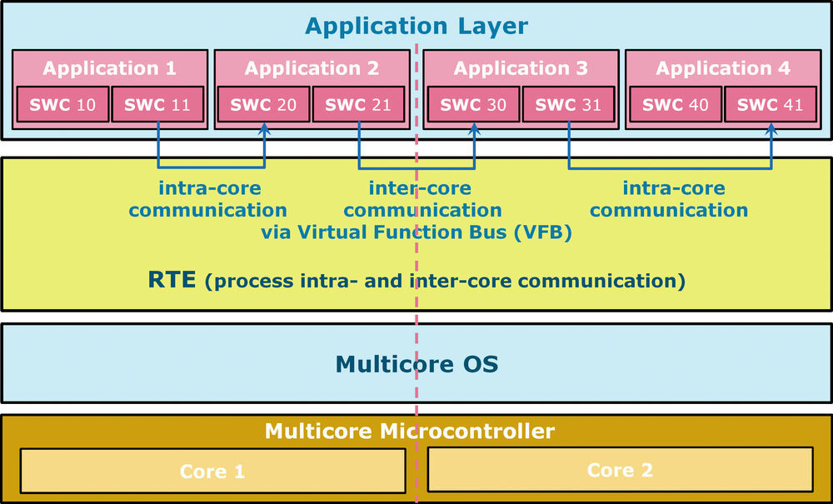The width and height of the screenshot is (833, 504).
Task: Select the 'Core 1' block
Action: point(213,471)
